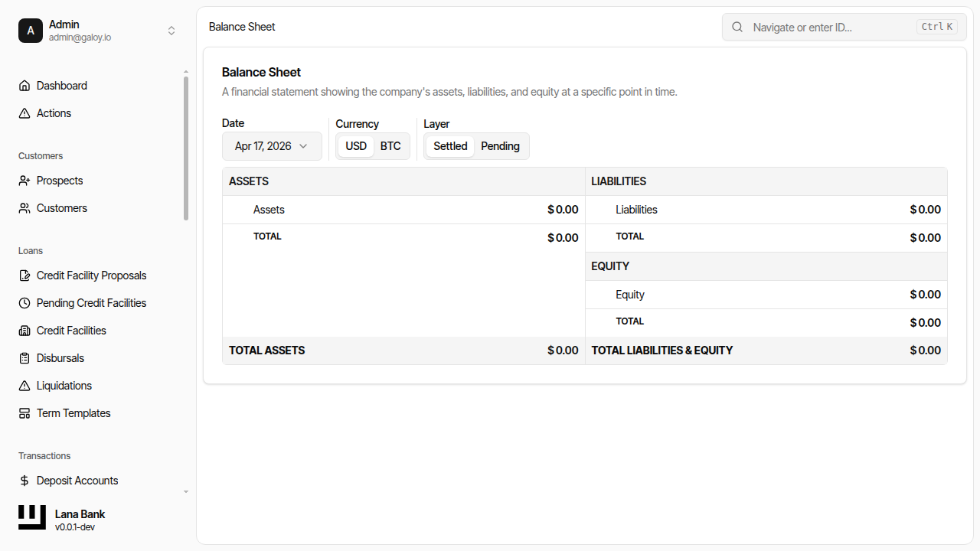Open the Liquidations page
The height and width of the screenshot is (551, 980).
64,386
